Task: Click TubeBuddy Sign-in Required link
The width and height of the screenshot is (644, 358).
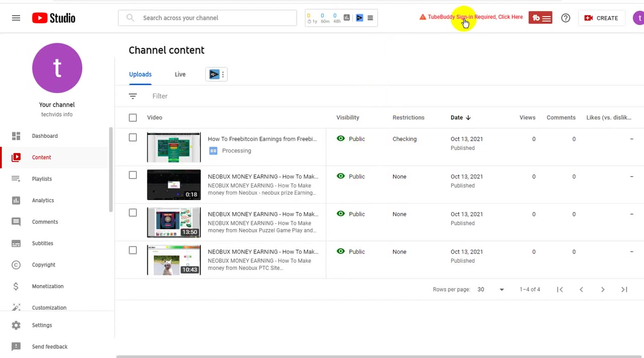Action: (475, 17)
